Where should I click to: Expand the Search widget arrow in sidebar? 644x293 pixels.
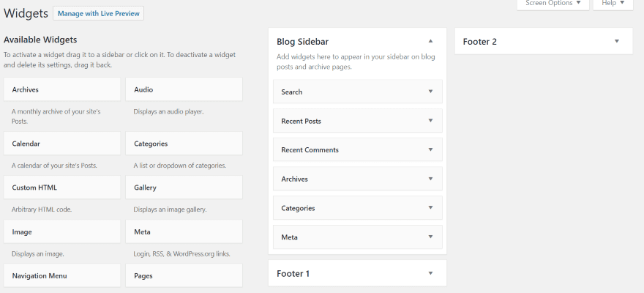click(x=430, y=92)
